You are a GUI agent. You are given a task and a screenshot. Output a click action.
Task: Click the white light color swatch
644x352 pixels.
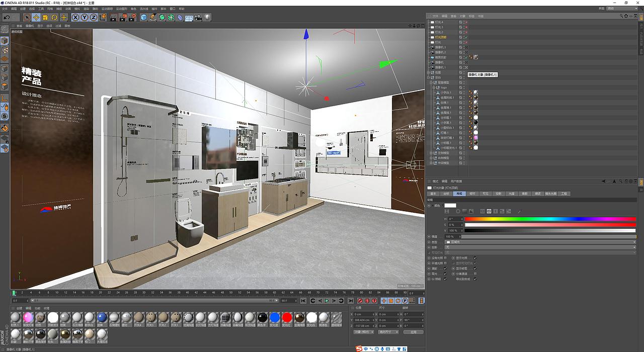(x=450, y=205)
